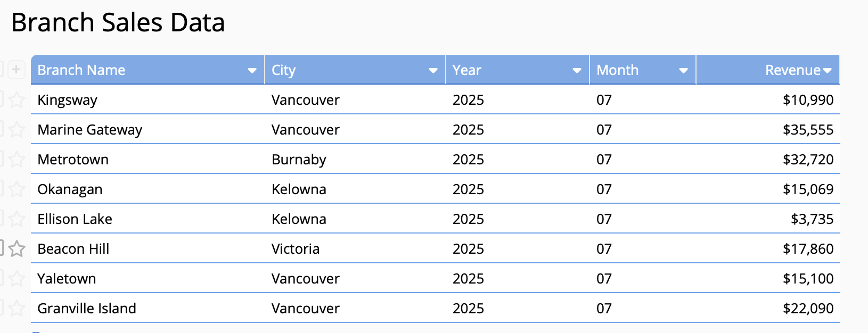Star the Kingsway row
Image resolution: width=868 pixels, height=333 pixels.
point(17,99)
